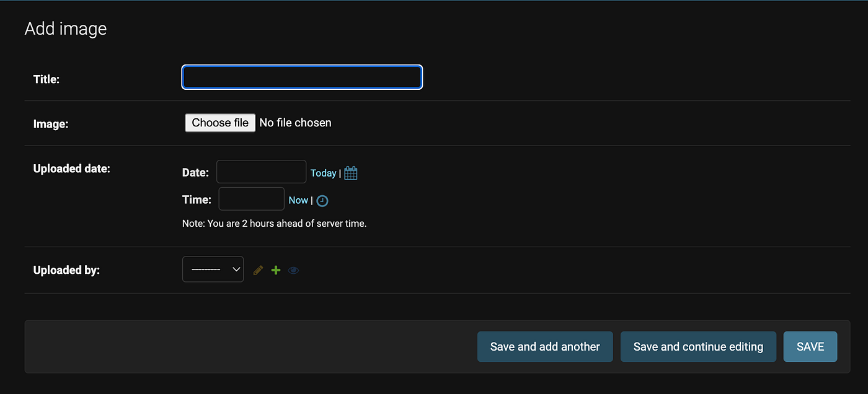
Task: Click the Choose file button
Action: (x=219, y=123)
